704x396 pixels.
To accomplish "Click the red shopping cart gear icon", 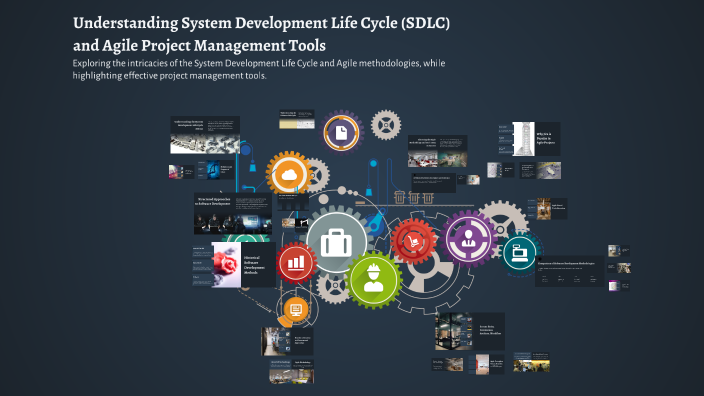I will pos(413,241).
